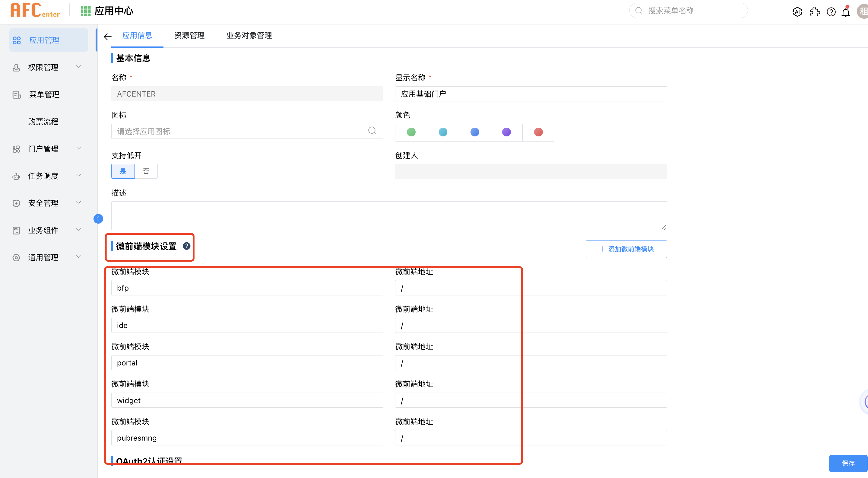Click help tooltip icon next to 微前端模块设置
Image resolution: width=868 pixels, height=478 pixels.
click(x=186, y=246)
